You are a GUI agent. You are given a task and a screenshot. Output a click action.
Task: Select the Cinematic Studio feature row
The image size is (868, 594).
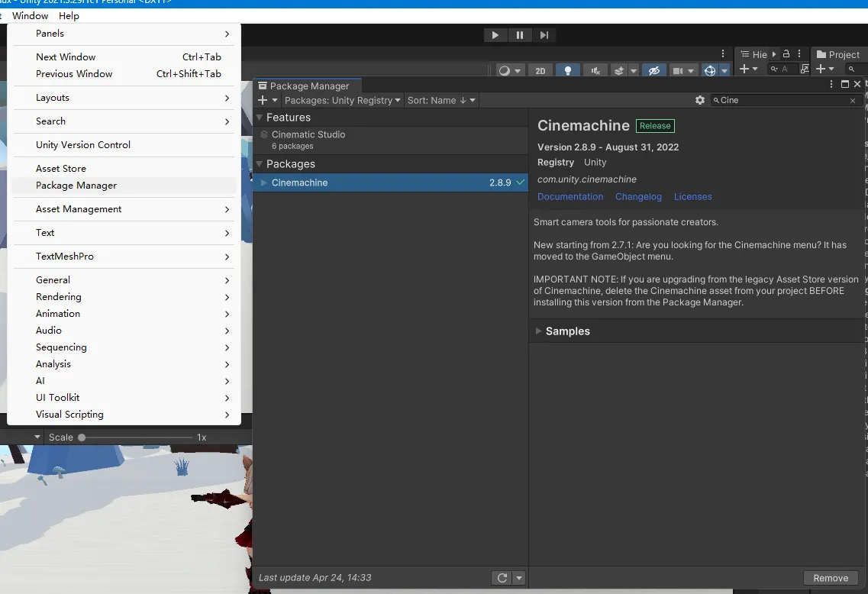[391, 140]
